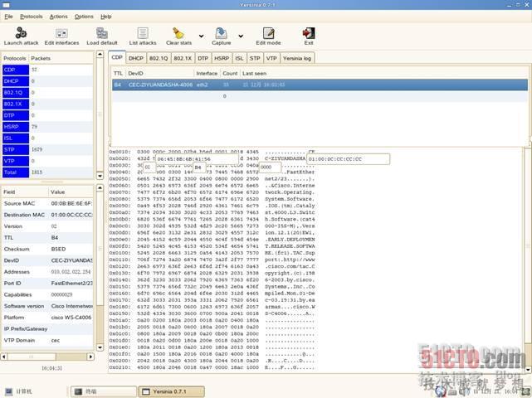Click the B4 TTL edit field
532x398 pixels.
199,167
